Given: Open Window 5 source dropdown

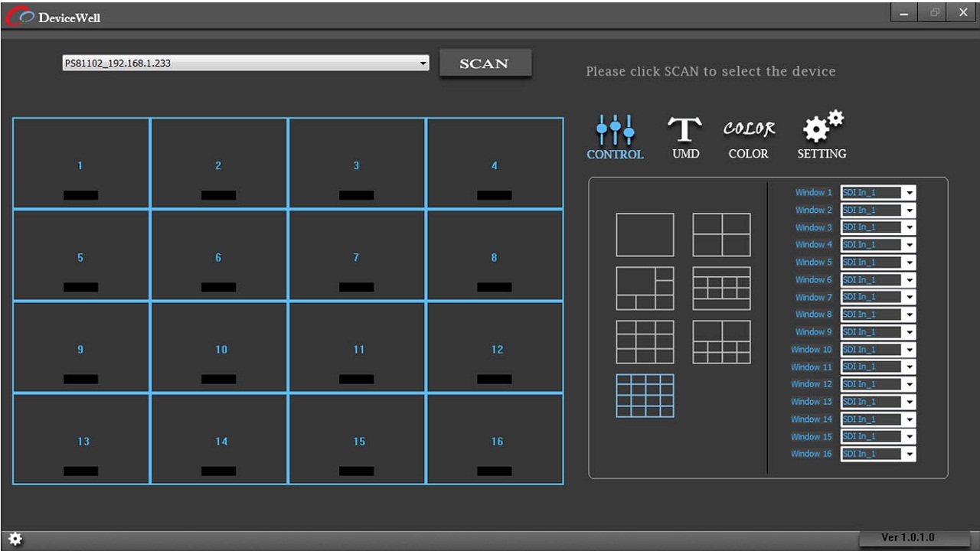Looking at the screenshot, I should click(x=878, y=262).
